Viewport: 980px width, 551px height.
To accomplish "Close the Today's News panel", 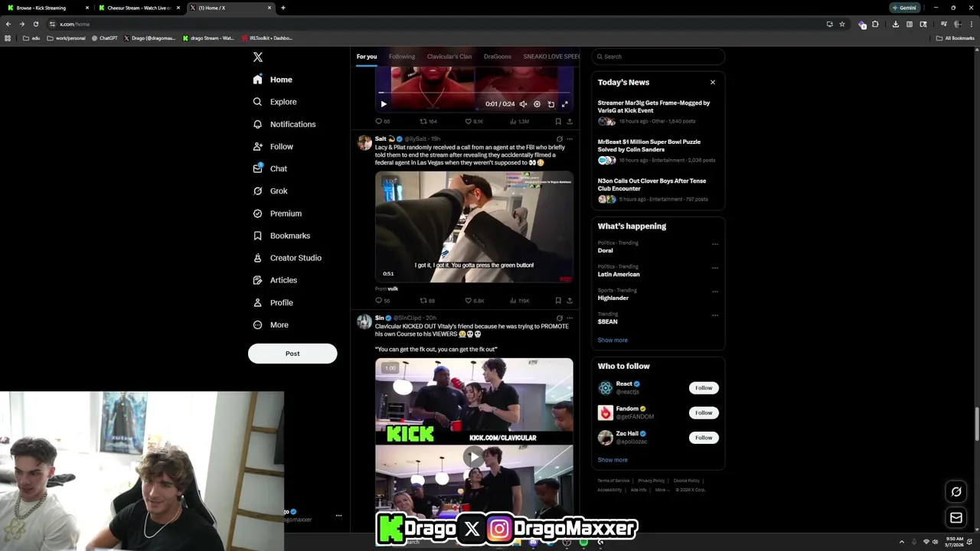I will point(713,83).
